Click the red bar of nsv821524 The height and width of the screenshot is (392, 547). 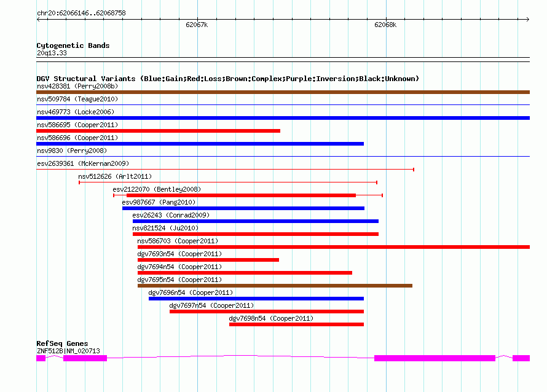(255, 234)
